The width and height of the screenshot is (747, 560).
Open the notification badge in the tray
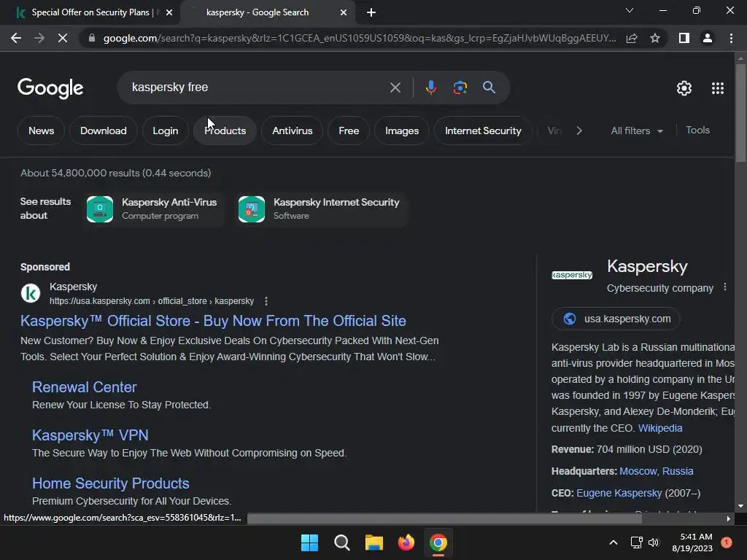pos(726,542)
